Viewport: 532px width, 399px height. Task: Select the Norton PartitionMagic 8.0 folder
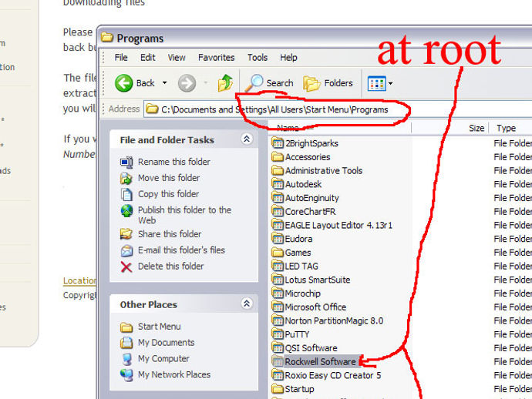[328, 320]
